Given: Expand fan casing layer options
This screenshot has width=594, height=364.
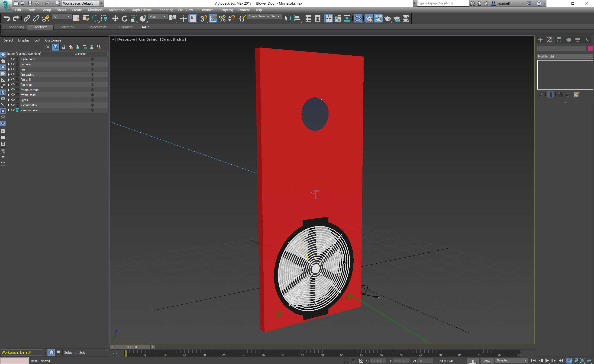Looking at the screenshot, I should click(8, 74).
